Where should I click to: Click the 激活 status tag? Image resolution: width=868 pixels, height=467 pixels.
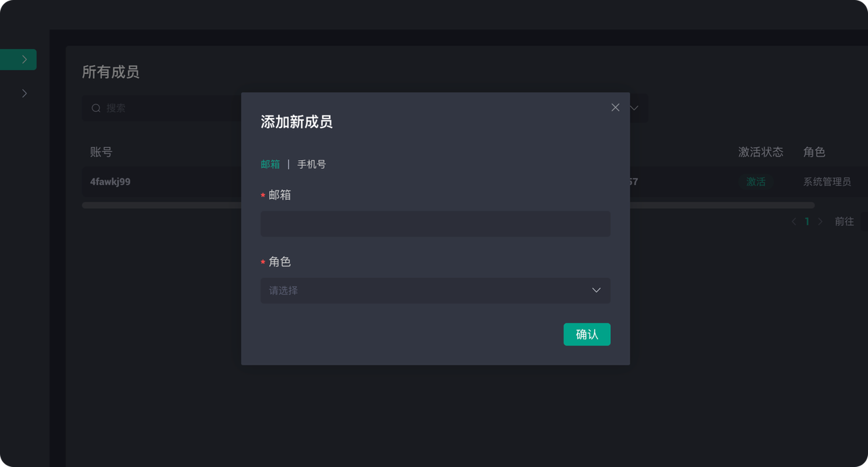coord(755,182)
